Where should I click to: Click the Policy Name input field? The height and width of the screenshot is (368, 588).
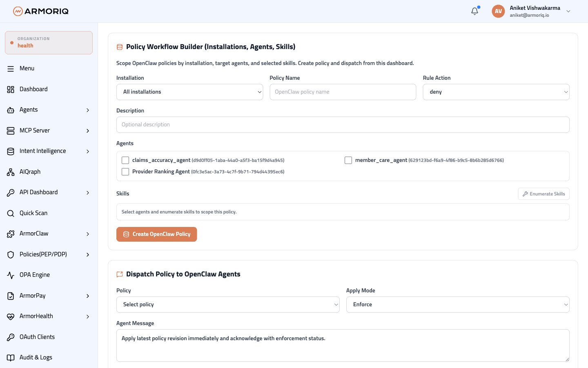(343, 92)
